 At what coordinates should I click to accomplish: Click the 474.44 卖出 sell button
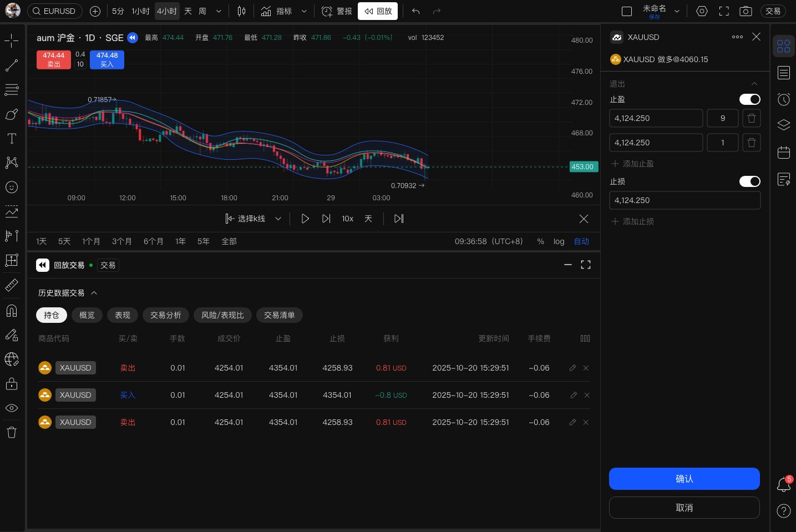click(x=54, y=59)
